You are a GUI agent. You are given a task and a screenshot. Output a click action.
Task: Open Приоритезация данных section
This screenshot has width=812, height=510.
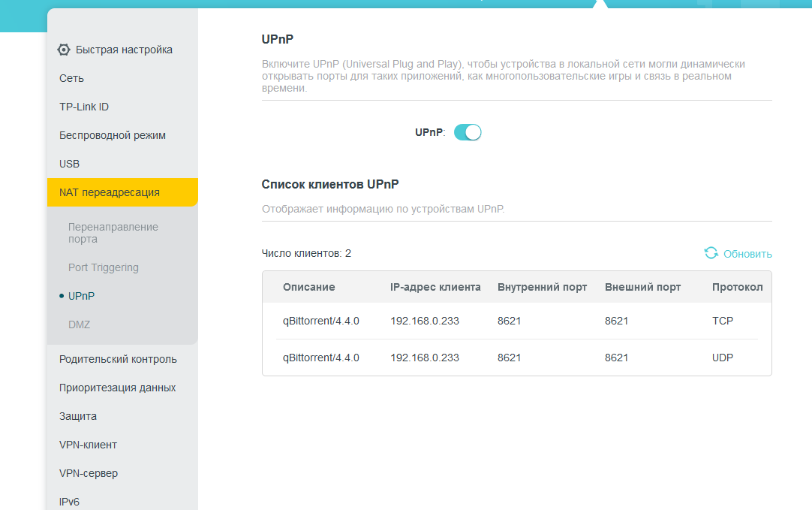tap(117, 388)
